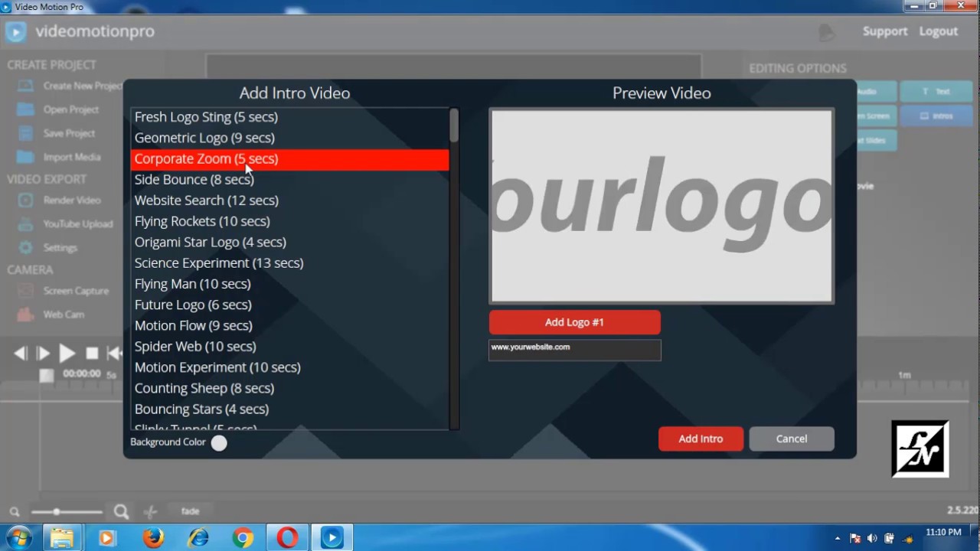980x551 pixels.
Task: Open Windows Explorer from the taskbar
Action: click(x=62, y=538)
